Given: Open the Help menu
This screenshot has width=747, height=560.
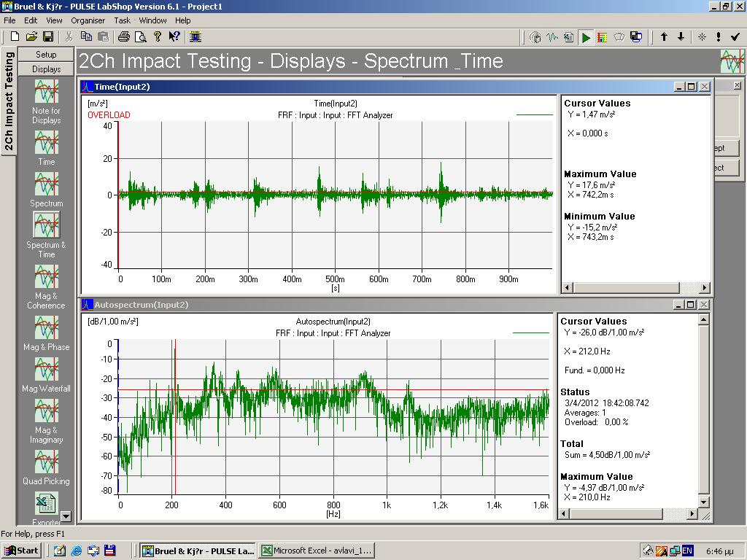Looking at the screenshot, I should tap(182, 20).
